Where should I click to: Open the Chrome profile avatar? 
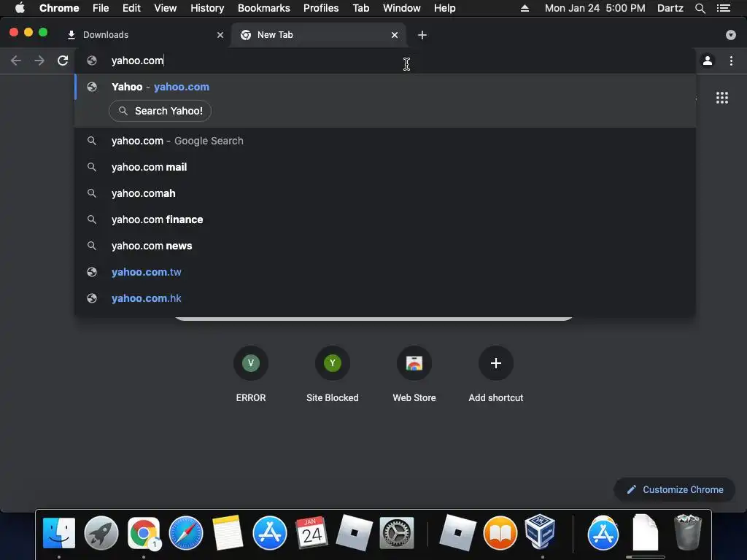[x=708, y=61]
